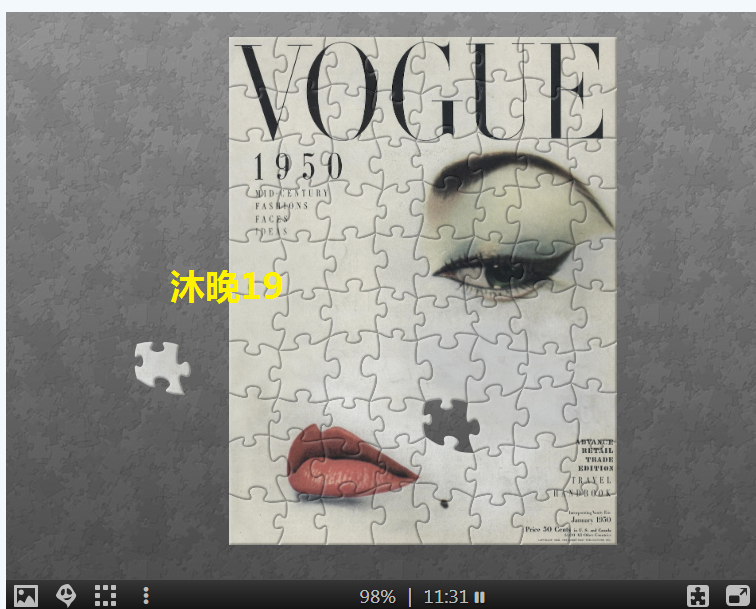
Task: Click the beauty mark dot below lips
Action: point(444,503)
